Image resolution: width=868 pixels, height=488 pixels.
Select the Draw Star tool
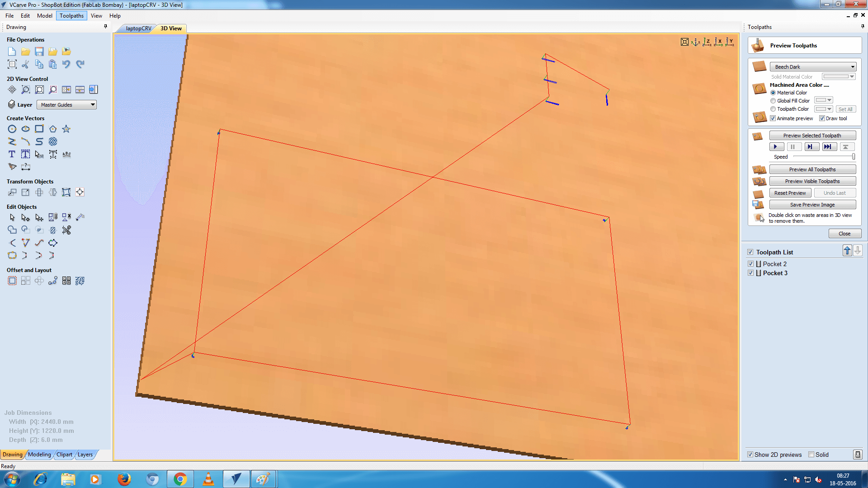(66, 129)
